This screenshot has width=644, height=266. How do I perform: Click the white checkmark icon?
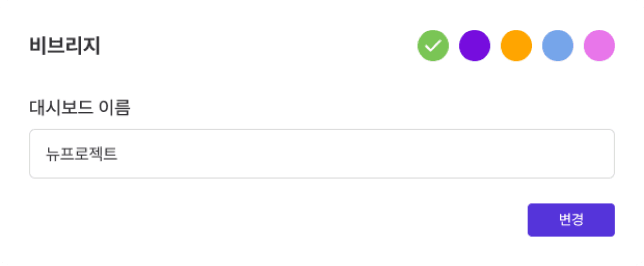tap(433, 46)
